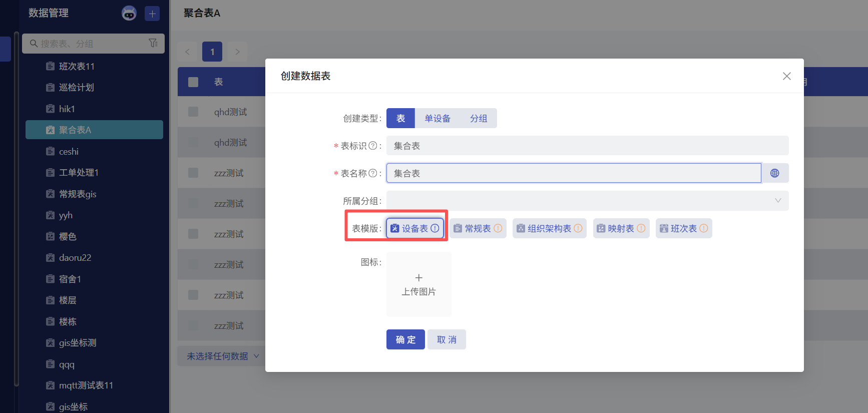Select 表 creation type tab
Screen dimensions: 868x413
[x=401, y=118]
